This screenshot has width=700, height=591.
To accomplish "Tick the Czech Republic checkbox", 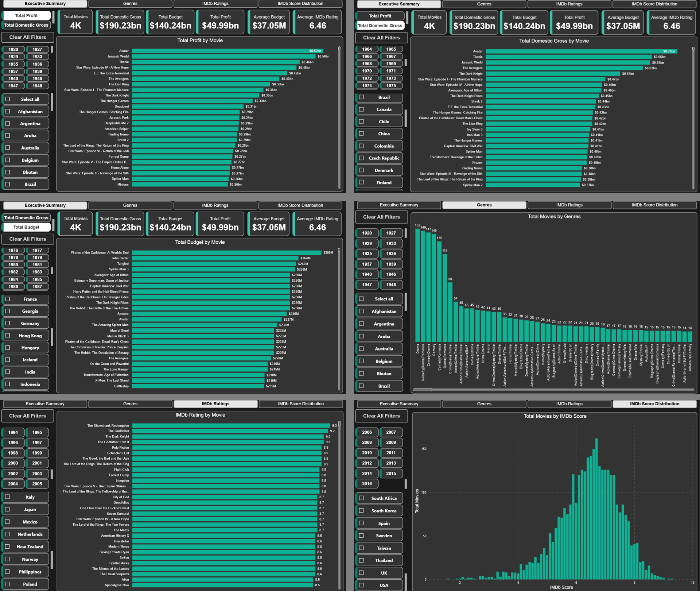I will tap(361, 158).
